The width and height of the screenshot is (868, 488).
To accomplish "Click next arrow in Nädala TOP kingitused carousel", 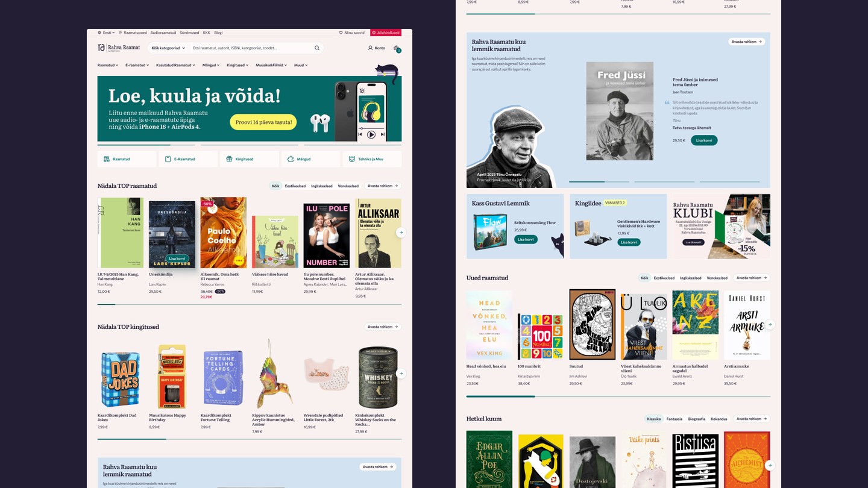I will (400, 374).
